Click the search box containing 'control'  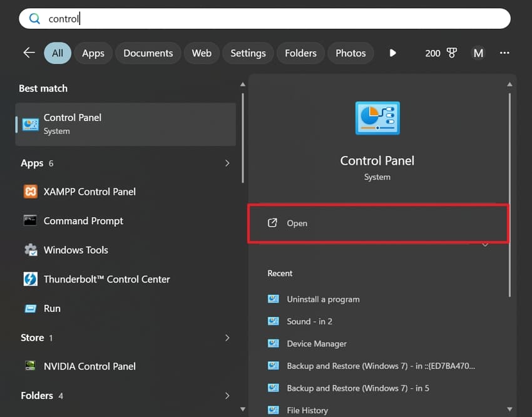pyautogui.click(x=265, y=18)
